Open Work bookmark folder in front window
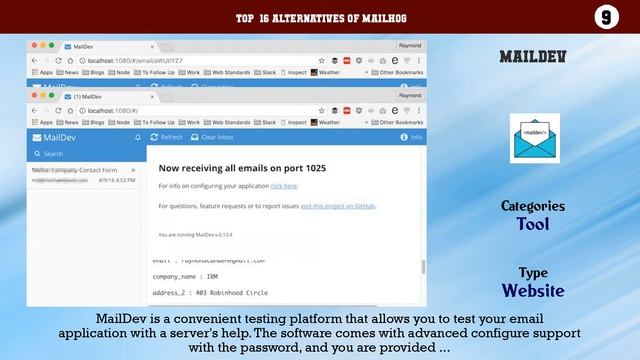The height and width of the screenshot is (360, 640). tap(189, 122)
